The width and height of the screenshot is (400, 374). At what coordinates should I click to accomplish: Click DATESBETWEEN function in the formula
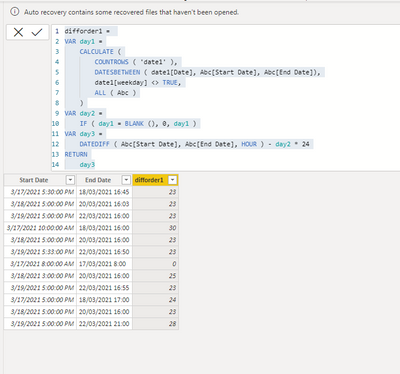click(x=117, y=72)
